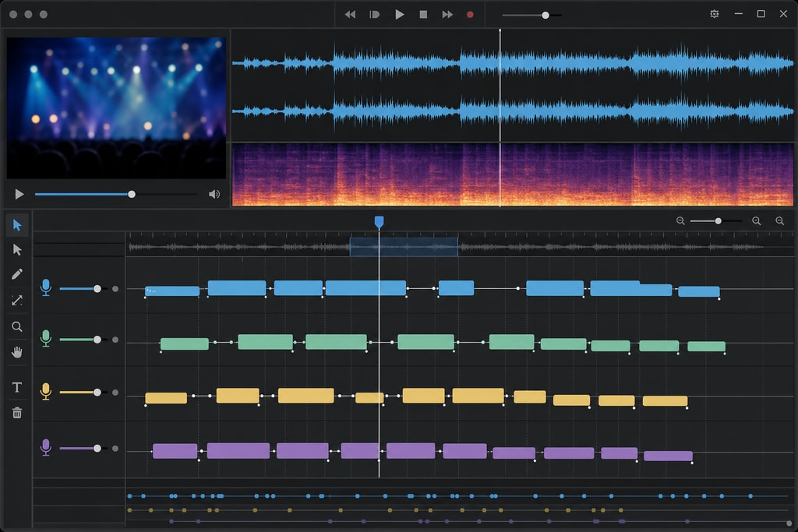The width and height of the screenshot is (798, 532).
Task: Select the magnifier zoom tool
Action: click(17, 326)
